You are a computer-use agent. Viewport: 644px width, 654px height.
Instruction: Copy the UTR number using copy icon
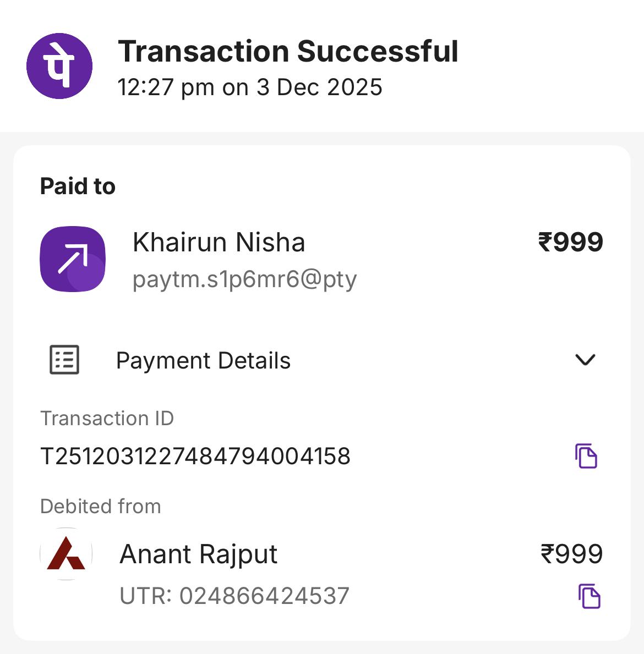(x=589, y=596)
